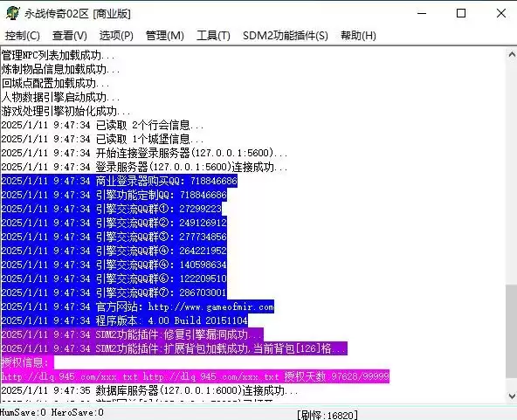
Task: Close the 永战传奇02区 window
Action: [501, 13]
